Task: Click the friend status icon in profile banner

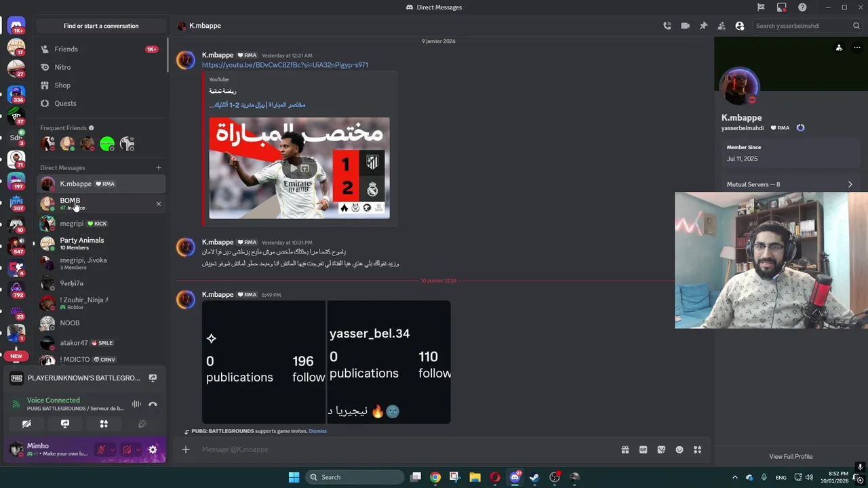Action: (839, 47)
